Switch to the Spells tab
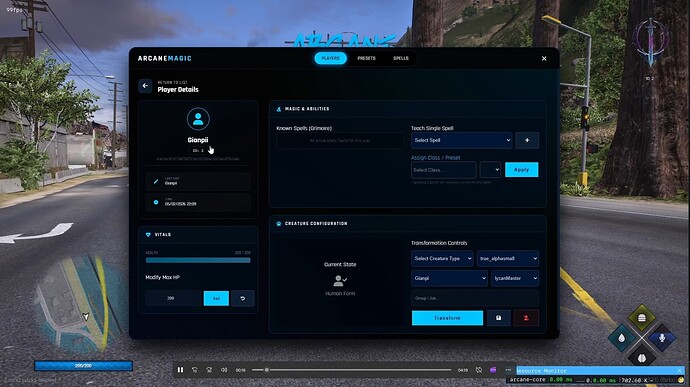Image resolution: width=690 pixels, height=387 pixels. (401, 58)
